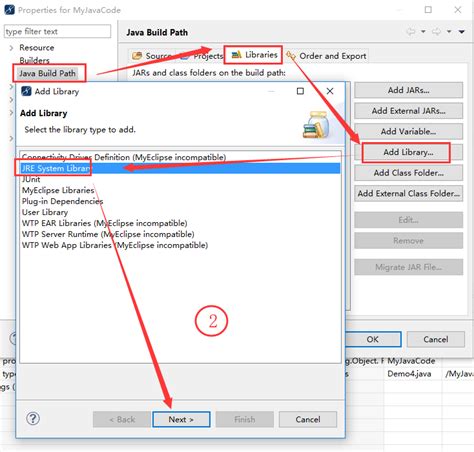The width and height of the screenshot is (474, 452).
Task: Click OK in the Properties window
Action: click(x=373, y=339)
